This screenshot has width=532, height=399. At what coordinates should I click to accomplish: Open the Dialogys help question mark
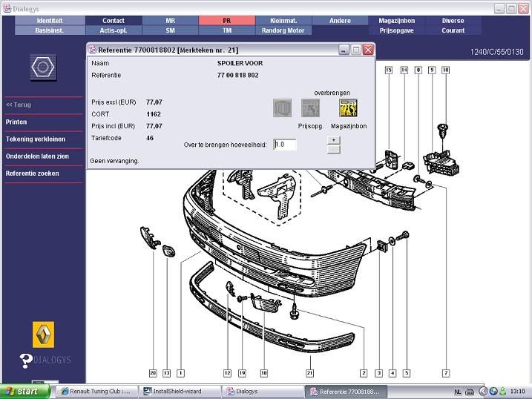tap(26, 360)
